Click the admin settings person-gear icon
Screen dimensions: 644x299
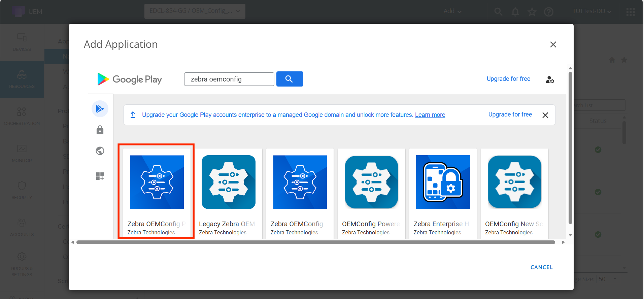coord(550,79)
